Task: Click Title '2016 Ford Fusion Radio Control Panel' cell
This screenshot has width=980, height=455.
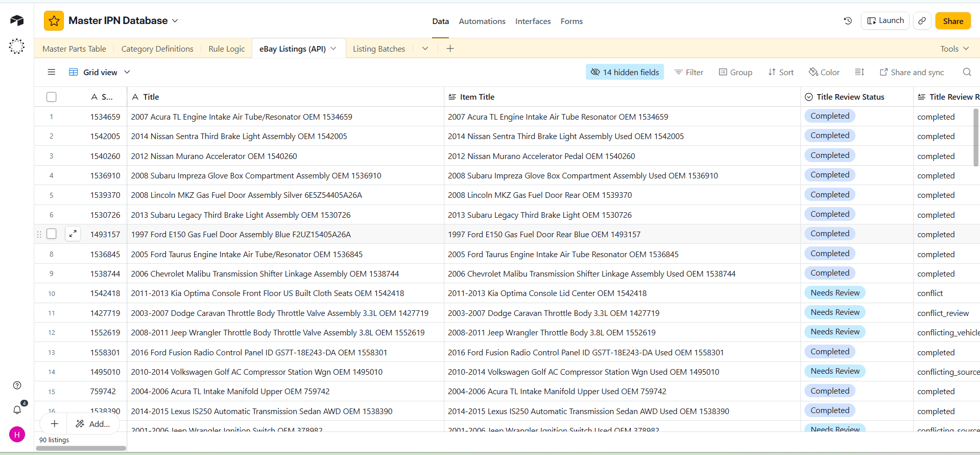Action: click(x=285, y=352)
